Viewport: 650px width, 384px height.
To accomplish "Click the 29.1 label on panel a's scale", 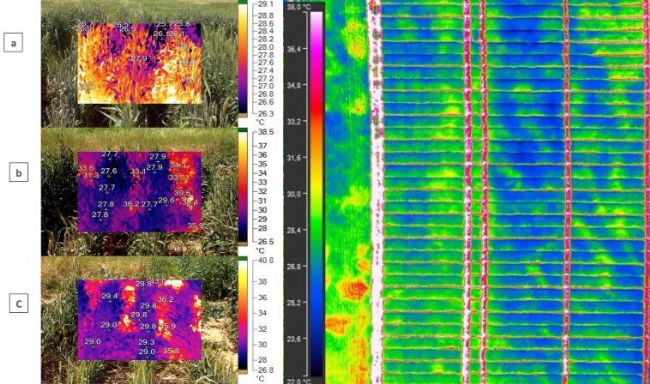I will [x=265, y=4].
